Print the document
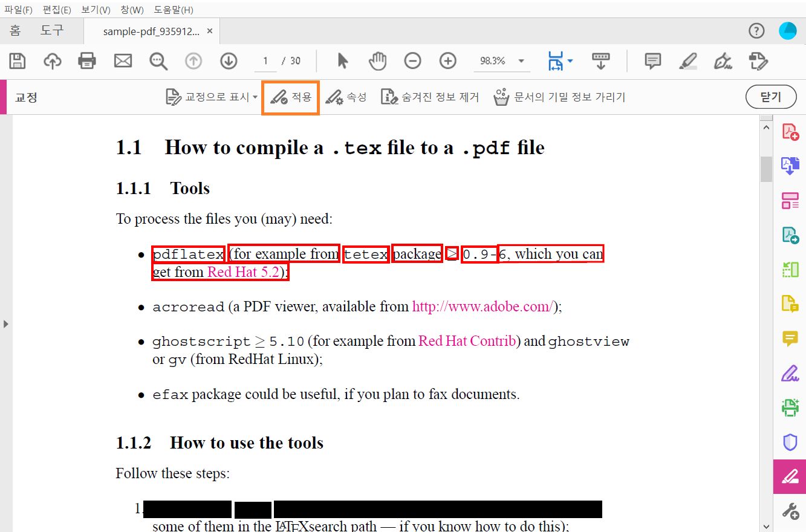The width and height of the screenshot is (806, 532). coord(87,60)
